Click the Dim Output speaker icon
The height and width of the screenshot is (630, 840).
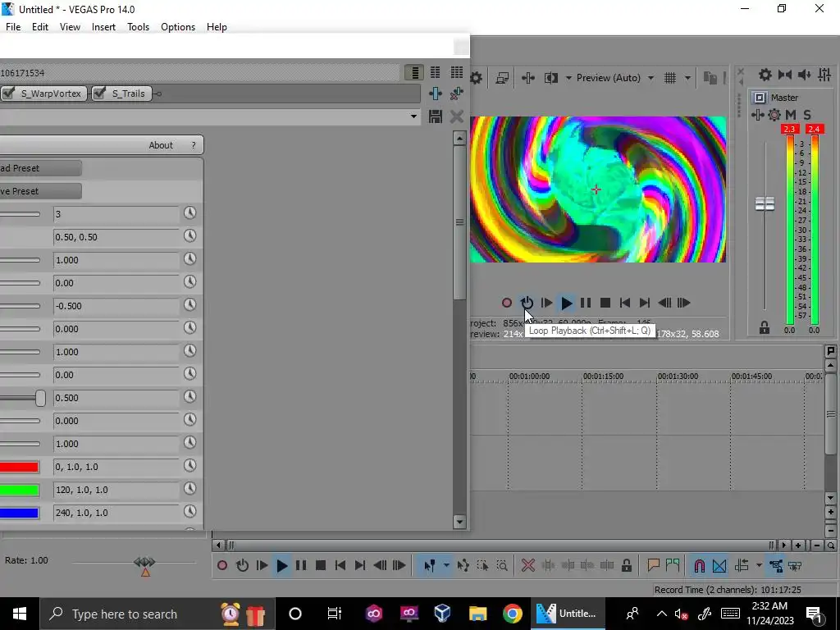point(804,75)
